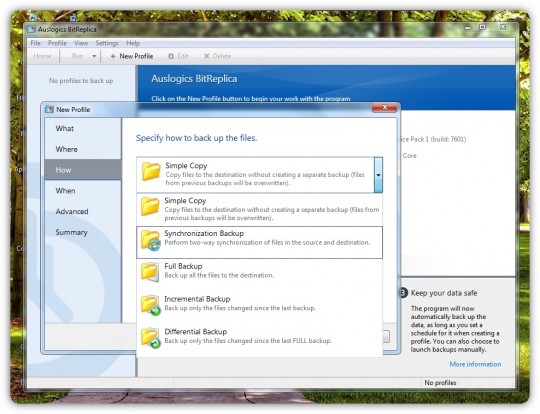
Task: Click the Synchronization Backup folder icon
Action: tap(150, 240)
